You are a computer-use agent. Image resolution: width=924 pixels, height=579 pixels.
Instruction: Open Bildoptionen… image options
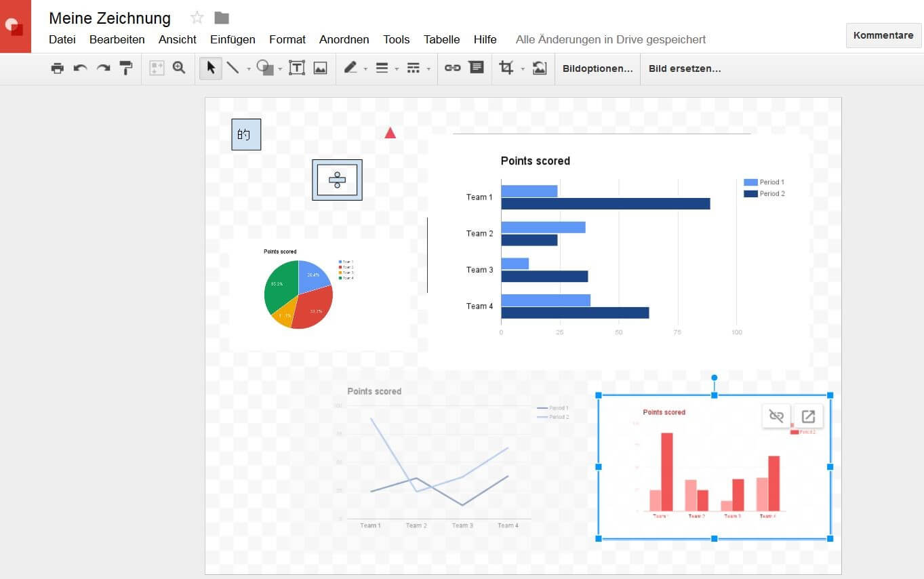[598, 68]
